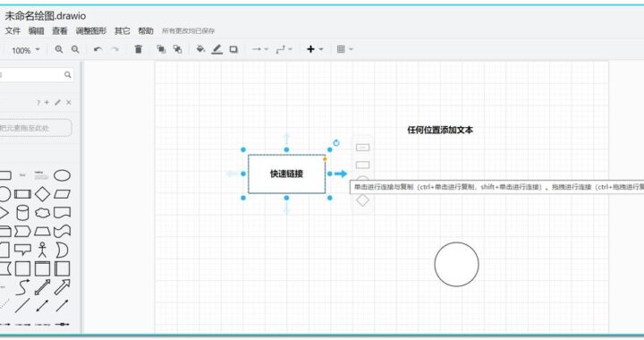This screenshot has width=644, height=340.
Task: Click the 未命名绘图.drawio file title
Action: [x=46, y=16]
